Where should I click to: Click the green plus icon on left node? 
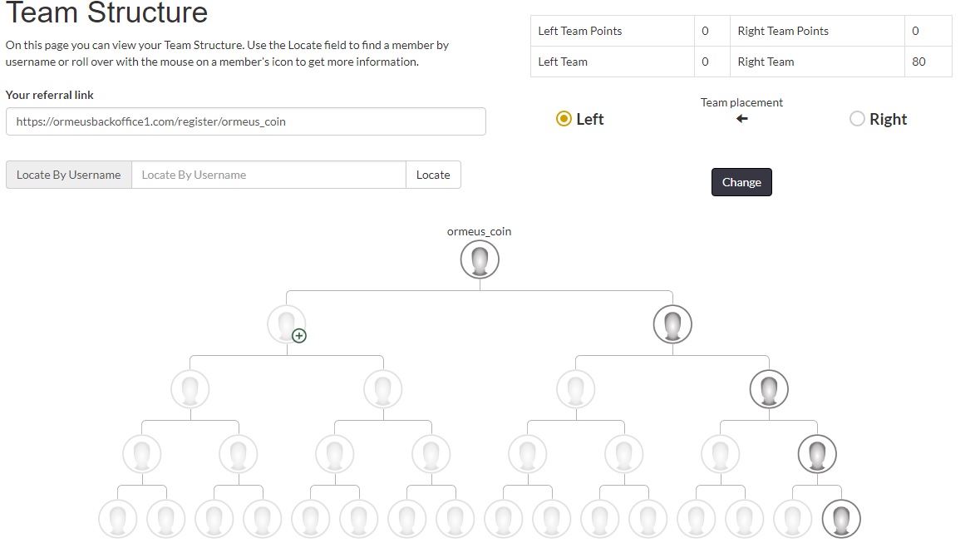[x=299, y=336]
